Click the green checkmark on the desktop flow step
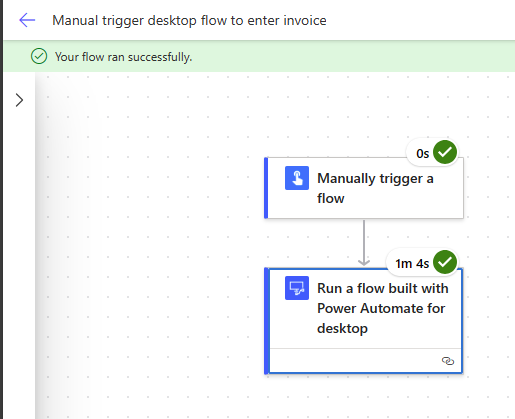The width and height of the screenshot is (515, 419). 445,262
